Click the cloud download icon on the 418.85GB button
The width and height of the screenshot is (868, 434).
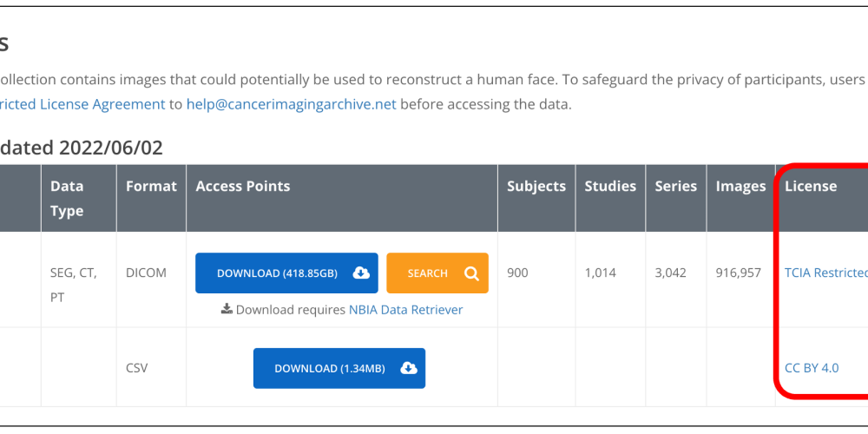click(361, 273)
